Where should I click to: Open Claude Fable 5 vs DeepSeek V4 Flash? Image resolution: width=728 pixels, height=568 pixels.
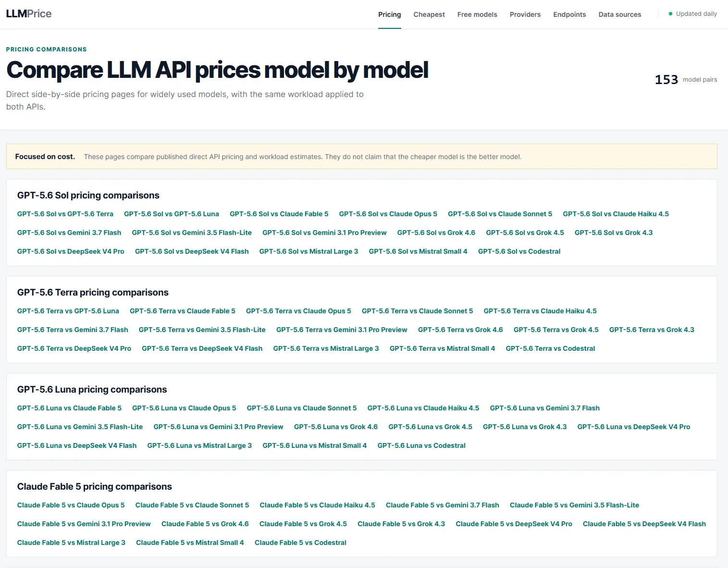[x=644, y=524]
